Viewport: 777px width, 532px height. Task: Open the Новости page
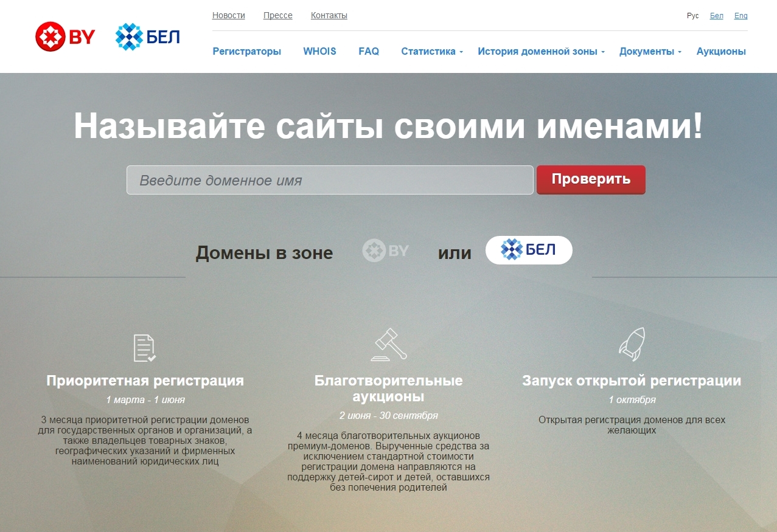coord(228,15)
